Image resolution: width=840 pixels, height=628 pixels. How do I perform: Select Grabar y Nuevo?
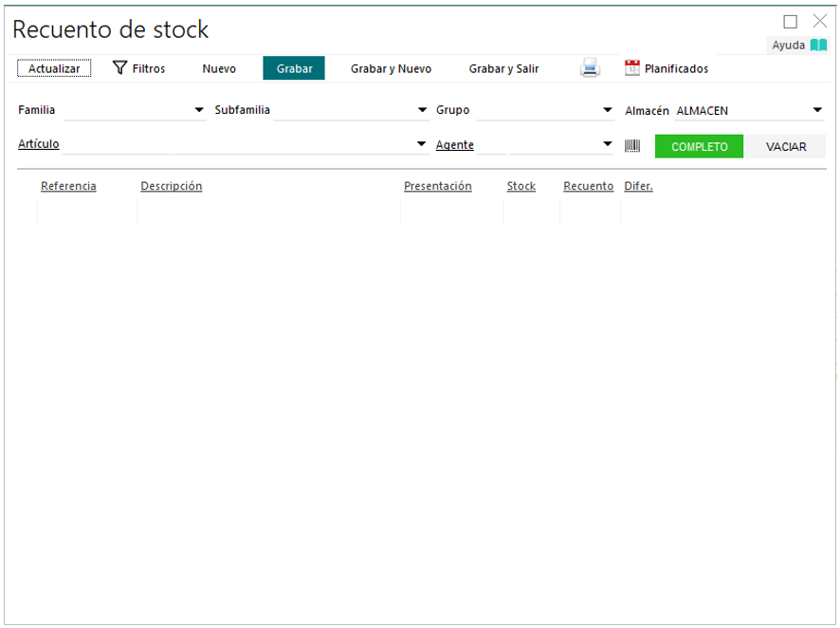pos(391,68)
